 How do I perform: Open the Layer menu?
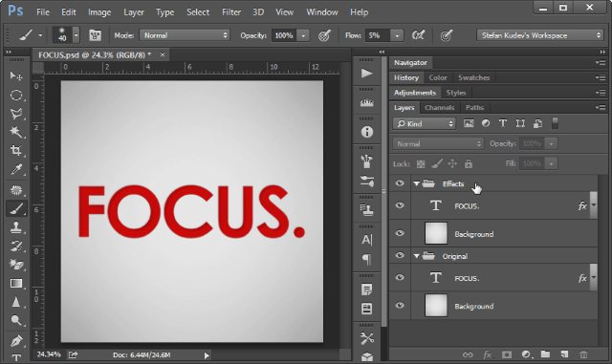pyautogui.click(x=134, y=12)
